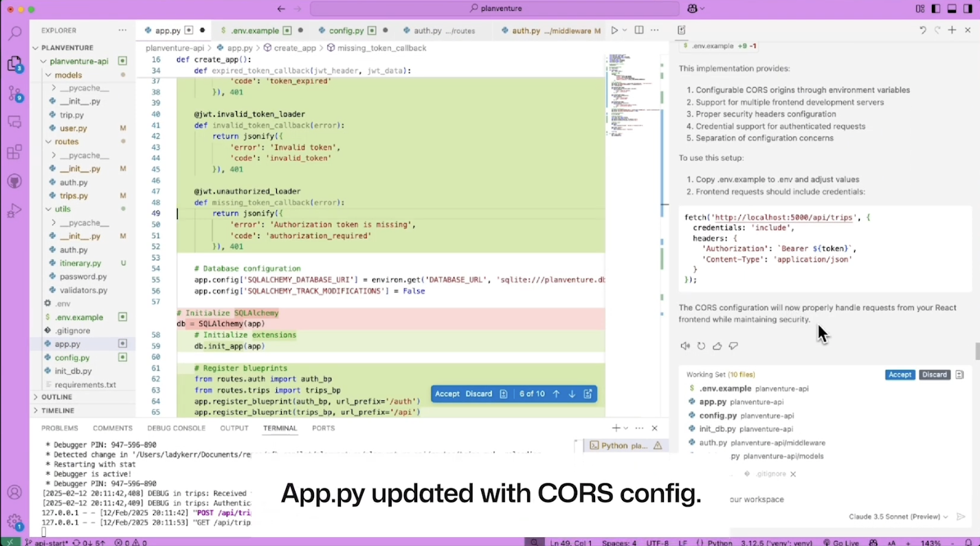980x546 pixels.
Task: Start a new chat with plus icon
Action: pyautogui.click(x=952, y=30)
